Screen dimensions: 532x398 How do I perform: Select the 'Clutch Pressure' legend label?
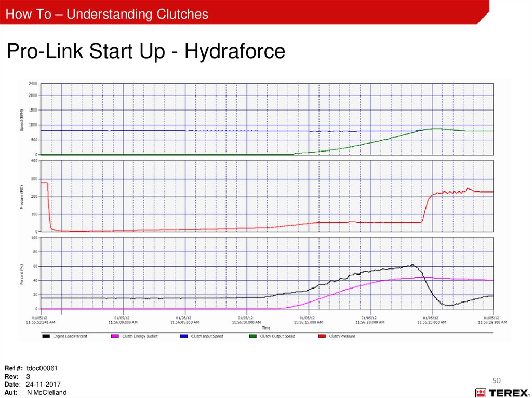click(342, 336)
